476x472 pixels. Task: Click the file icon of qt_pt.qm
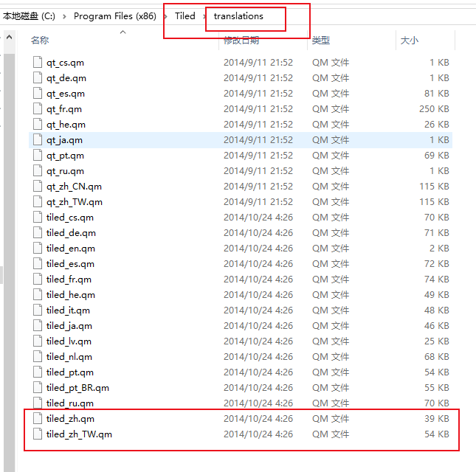coord(38,155)
